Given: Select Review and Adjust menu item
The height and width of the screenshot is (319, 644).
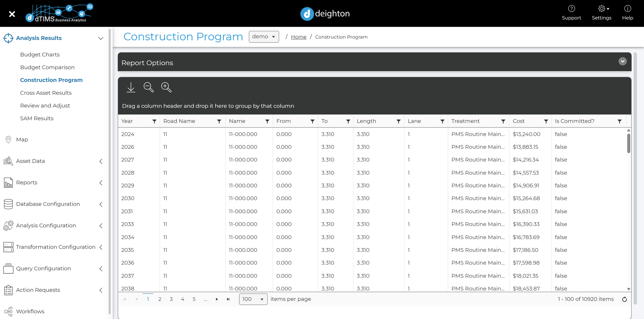Looking at the screenshot, I should pyautogui.click(x=45, y=106).
